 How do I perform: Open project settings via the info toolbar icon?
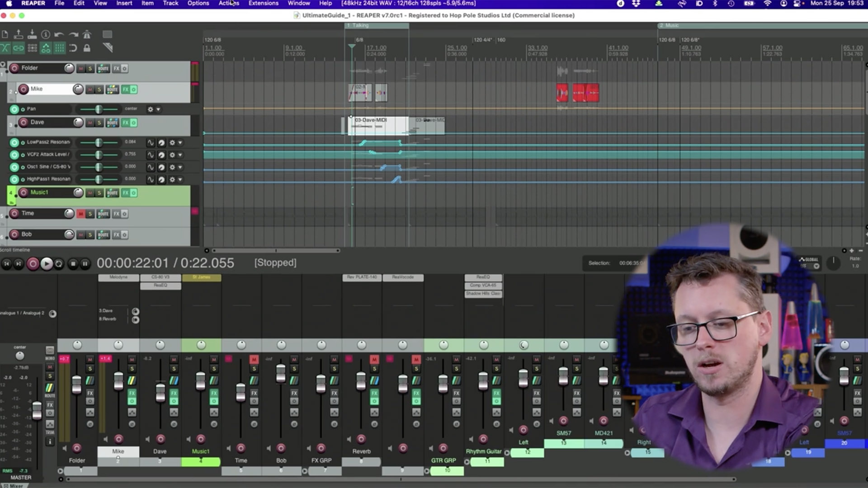pos(46,34)
